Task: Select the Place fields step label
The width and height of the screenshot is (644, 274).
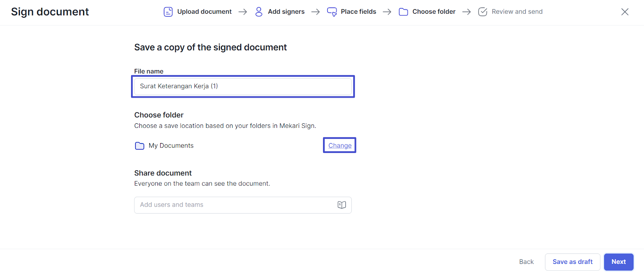Action: [x=358, y=12]
